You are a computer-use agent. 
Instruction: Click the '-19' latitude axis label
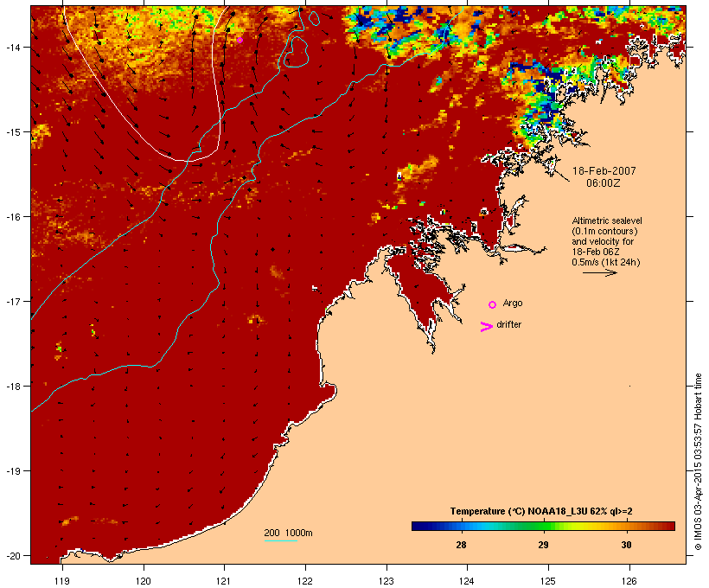coord(12,471)
